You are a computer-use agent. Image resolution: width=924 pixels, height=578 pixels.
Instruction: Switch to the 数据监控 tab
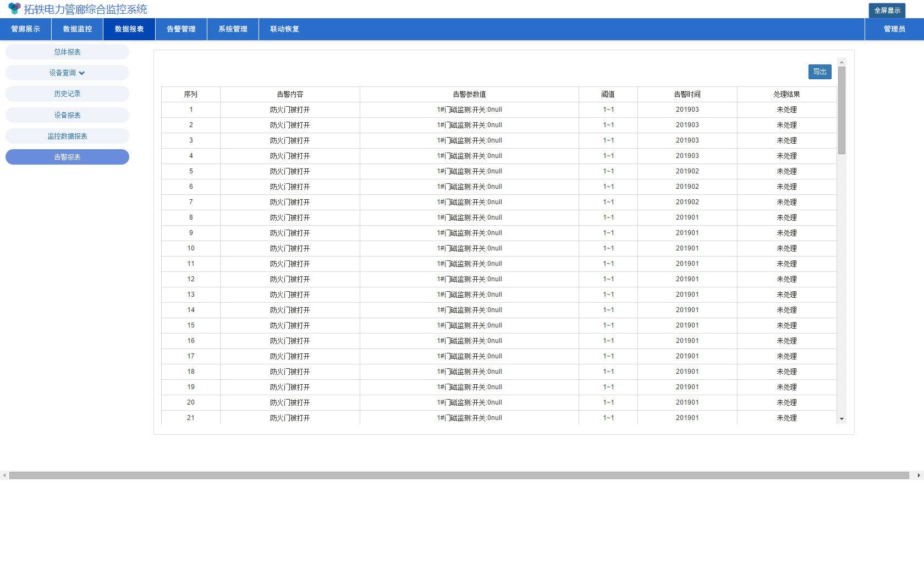78,29
